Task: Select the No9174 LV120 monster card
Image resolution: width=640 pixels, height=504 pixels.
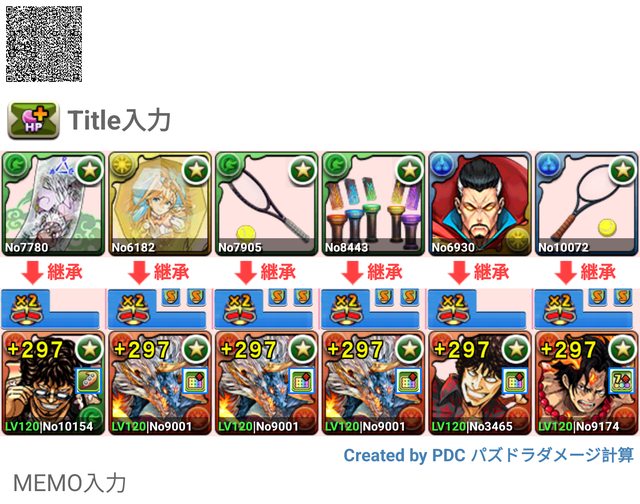Action: (587, 383)
